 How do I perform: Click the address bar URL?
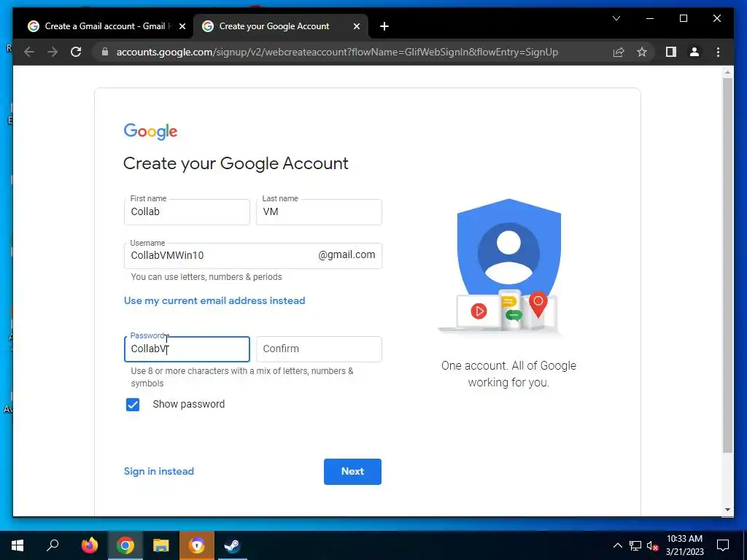click(337, 52)
